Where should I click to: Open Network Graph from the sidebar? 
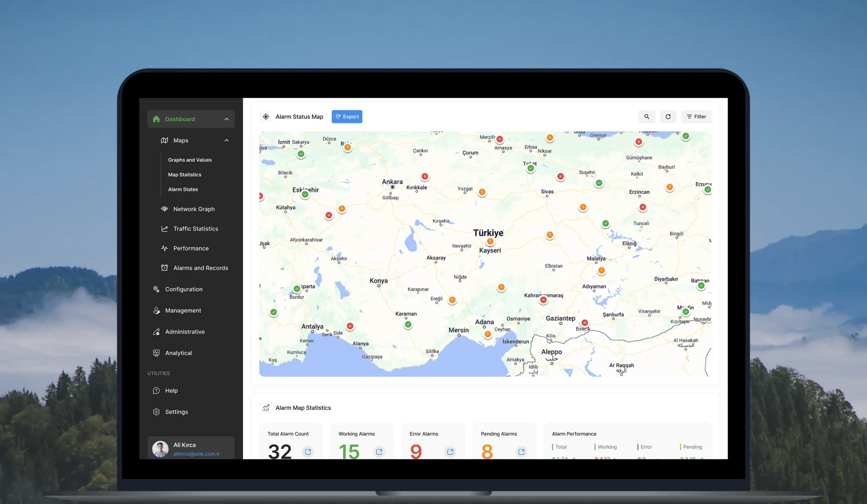pos(194,209)
